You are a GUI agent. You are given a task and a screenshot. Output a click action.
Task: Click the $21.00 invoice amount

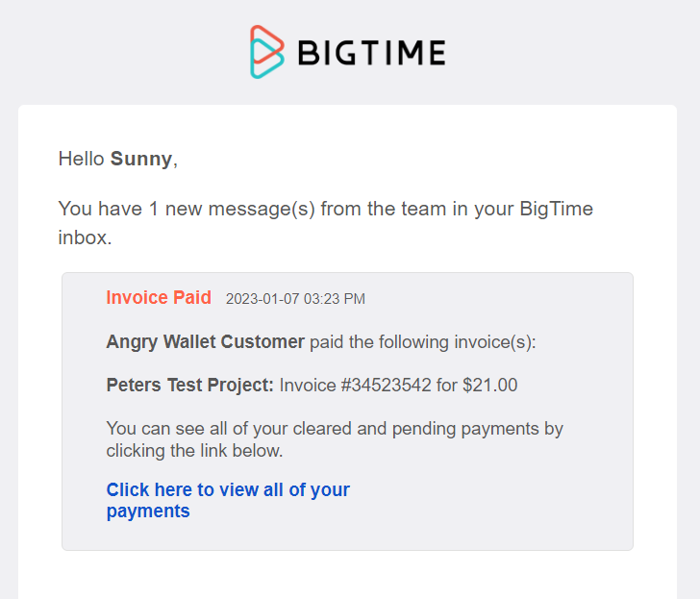490,385
